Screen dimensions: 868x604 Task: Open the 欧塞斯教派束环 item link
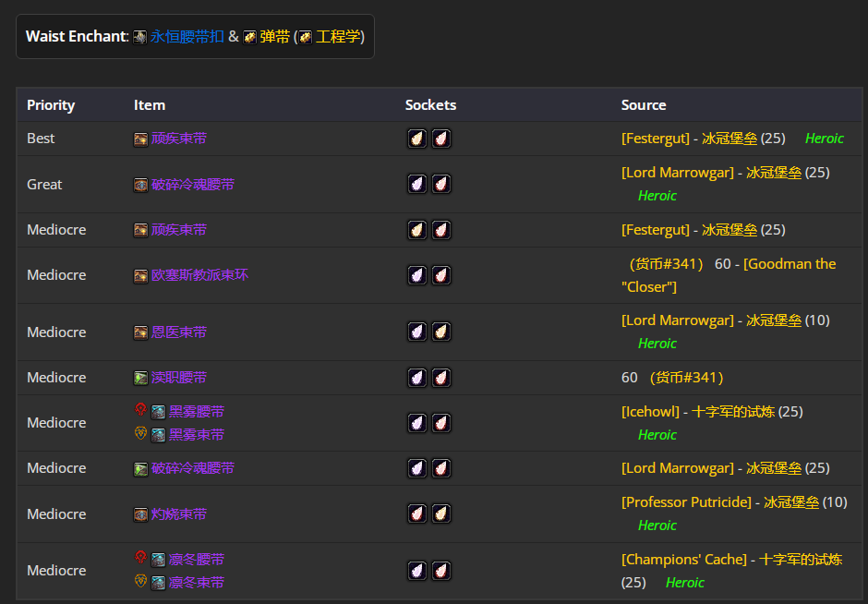[x=199, y=275]
